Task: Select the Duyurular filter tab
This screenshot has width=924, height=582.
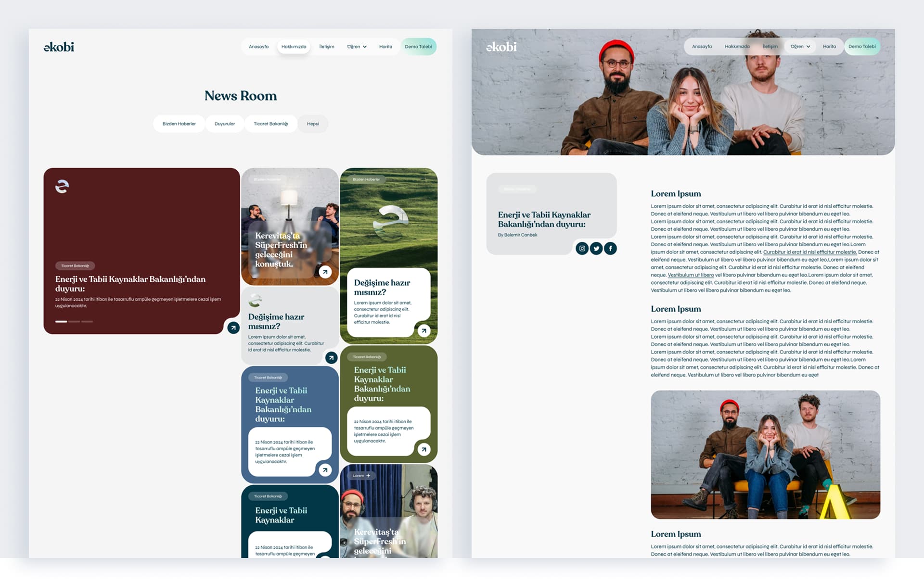Action: pyautogui.click(x=225, y=124)
